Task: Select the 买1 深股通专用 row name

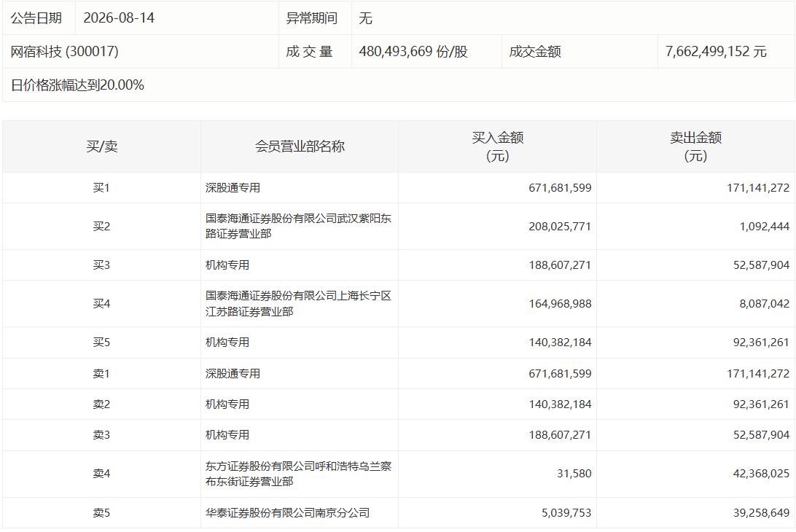Action: pos(233,188)
